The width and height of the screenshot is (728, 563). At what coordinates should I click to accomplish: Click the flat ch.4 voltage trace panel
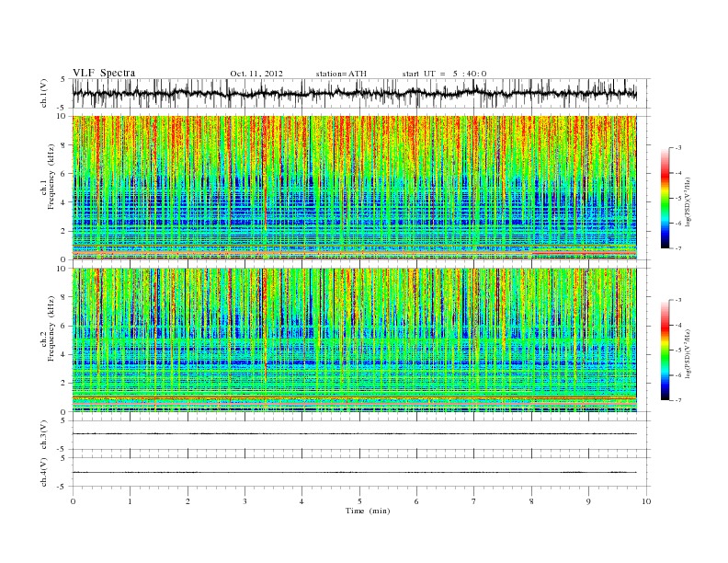click(x=361, y=472)
